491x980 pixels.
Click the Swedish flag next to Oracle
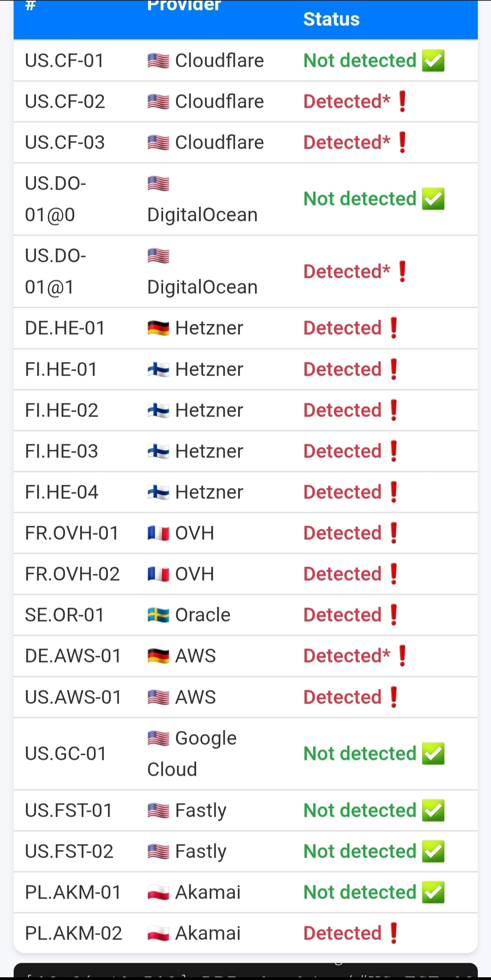coord(158,615)
